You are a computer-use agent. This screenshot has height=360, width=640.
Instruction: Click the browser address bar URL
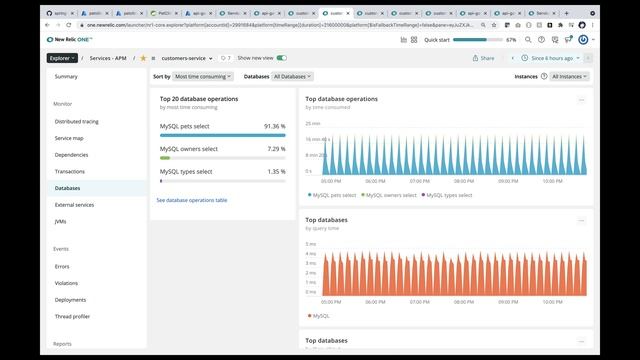click(280, 25)
